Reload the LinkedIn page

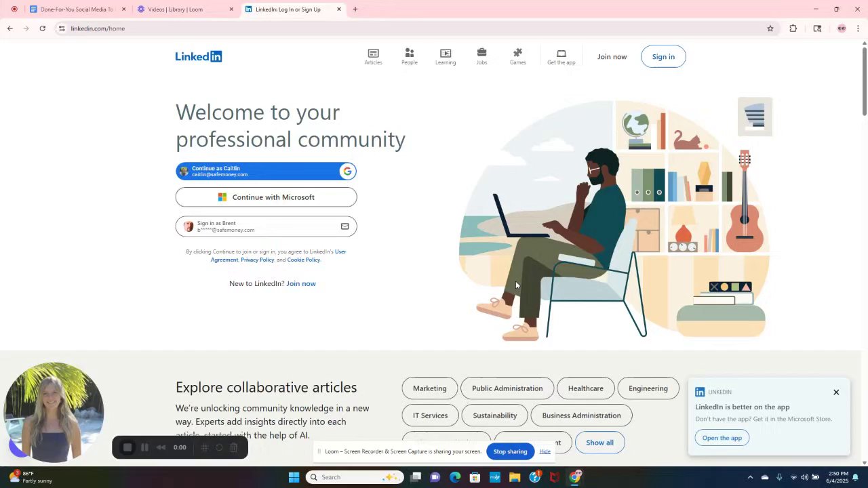(x=42, y=28)
